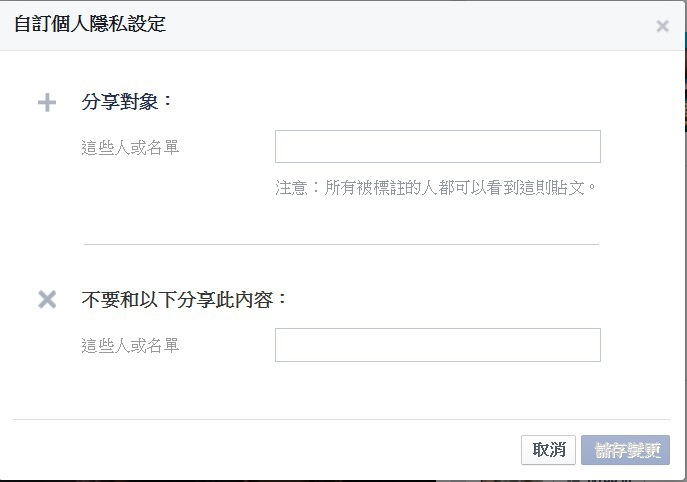
Task: Click the empty dialog area left of 取消
Action: point(263,450)
